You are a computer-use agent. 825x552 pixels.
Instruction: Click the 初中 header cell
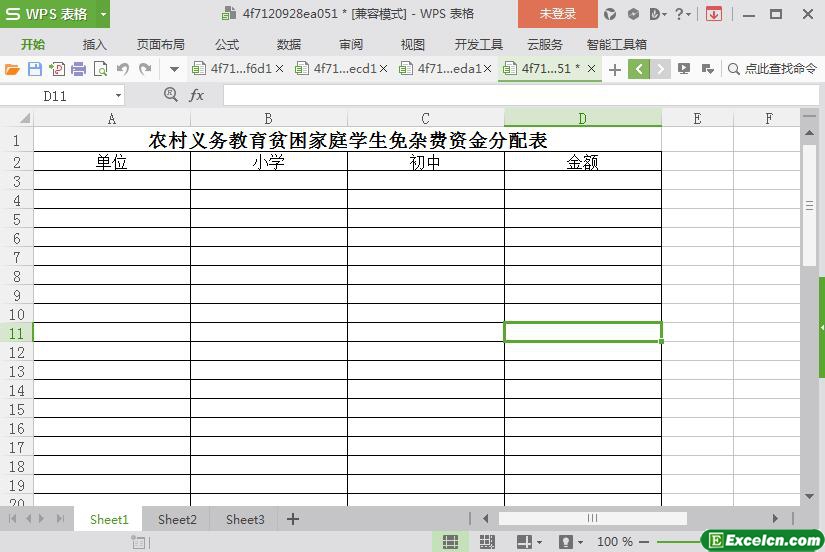click(x=425, y=162)
